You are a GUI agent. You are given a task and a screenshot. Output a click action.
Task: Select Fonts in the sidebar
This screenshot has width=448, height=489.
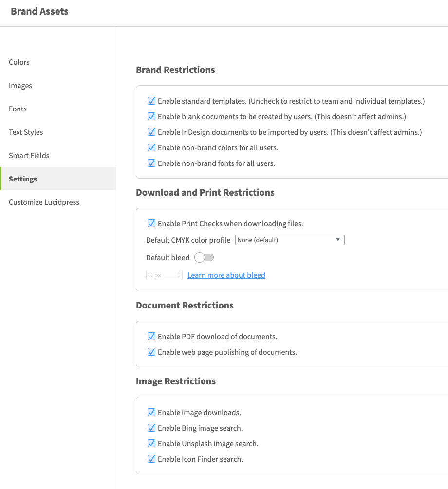pyautogui.click(x=58, y=109)
